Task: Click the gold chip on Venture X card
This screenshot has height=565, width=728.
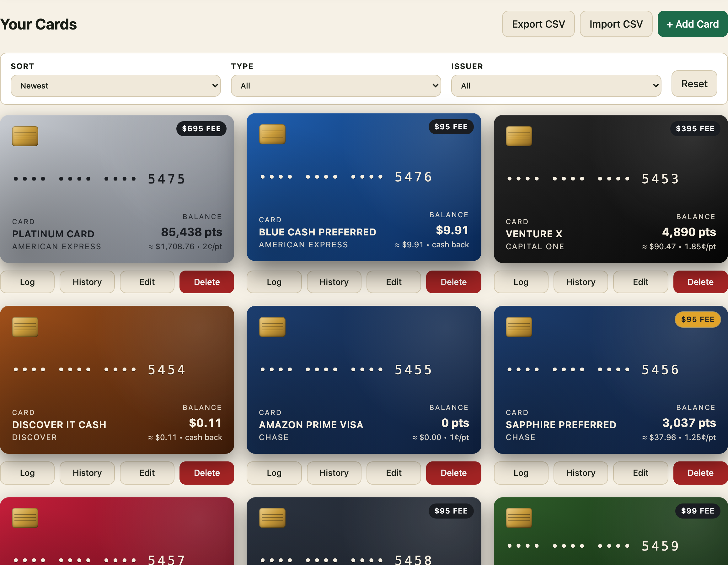Action: coord(519,136)
